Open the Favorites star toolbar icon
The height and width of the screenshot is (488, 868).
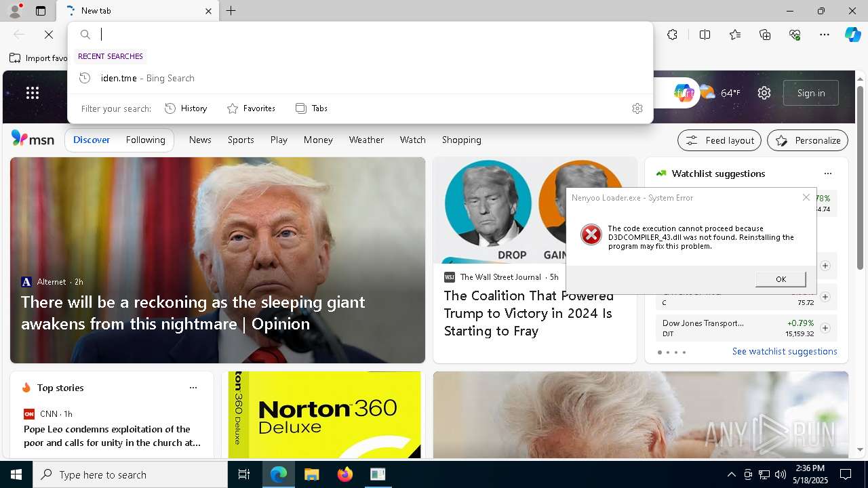pos(735,35)
